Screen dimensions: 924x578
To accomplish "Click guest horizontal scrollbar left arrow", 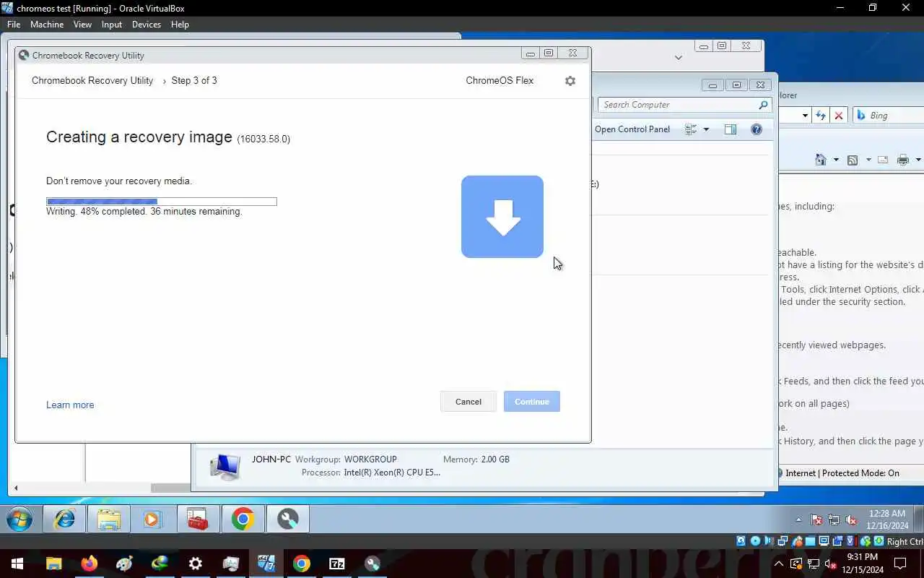I will [x=16, y=488].
